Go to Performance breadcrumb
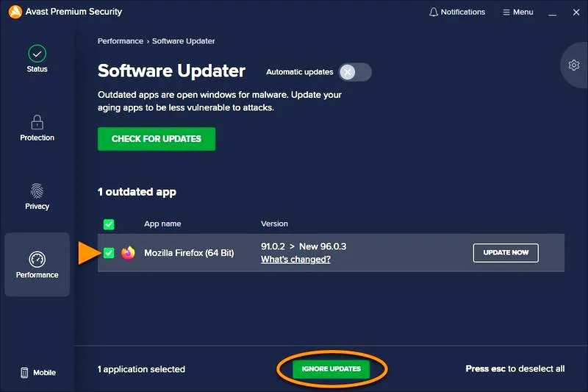The height and width of the screenshot is (392, 588). 121,41
